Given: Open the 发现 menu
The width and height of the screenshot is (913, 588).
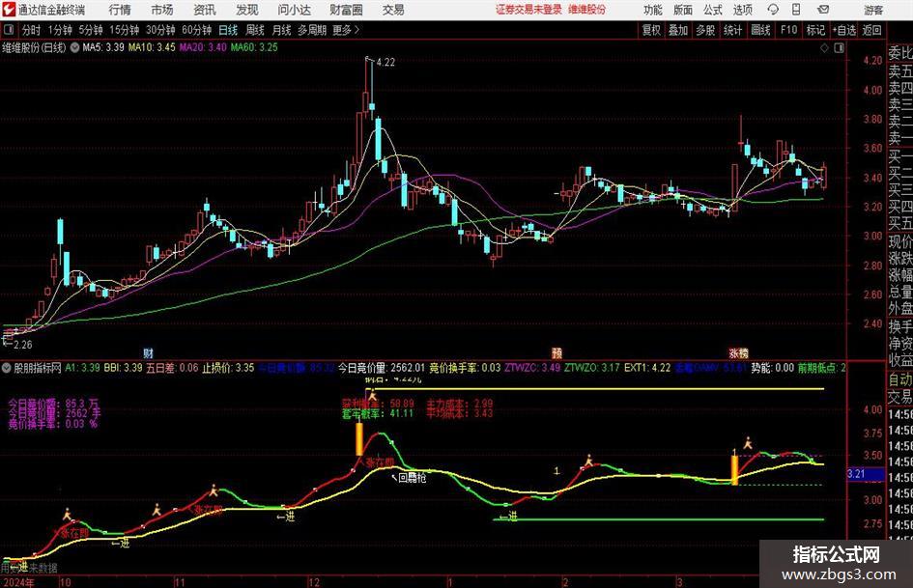Looking at the screenshot, I should [x=247, y=10].
